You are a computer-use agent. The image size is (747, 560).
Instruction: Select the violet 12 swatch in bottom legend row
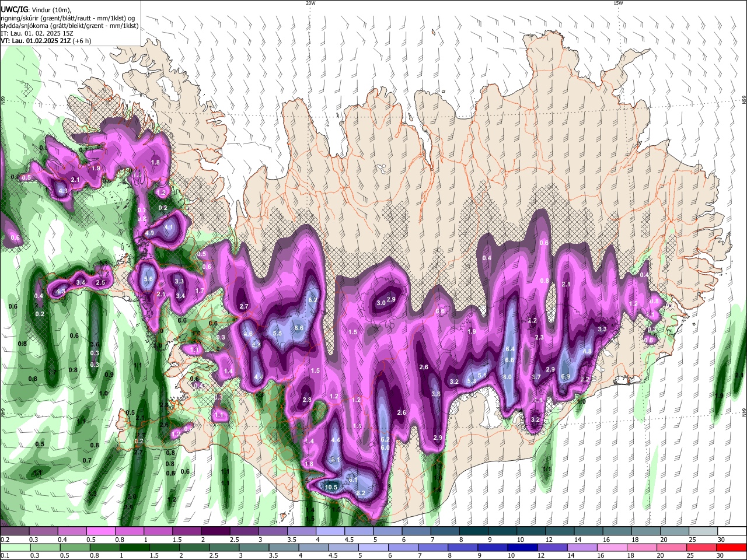pos(552,548)
